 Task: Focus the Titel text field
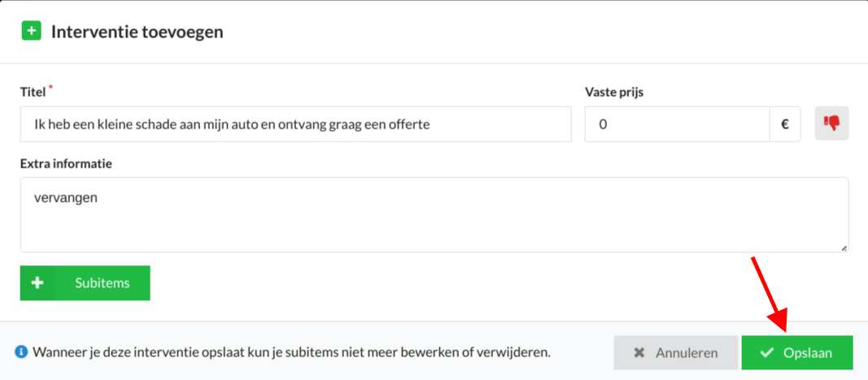pos(295,124)
